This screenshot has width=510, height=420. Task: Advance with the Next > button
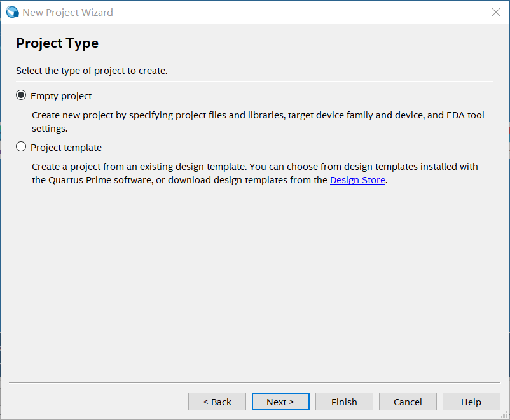click(280, 402)
